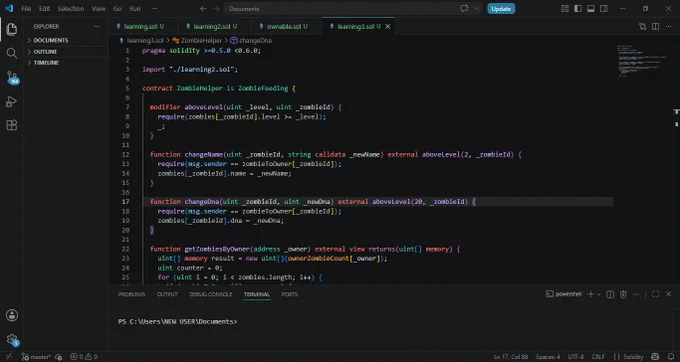
Task: Maximize the terminal panel size
Action: (x=655, y=294)
